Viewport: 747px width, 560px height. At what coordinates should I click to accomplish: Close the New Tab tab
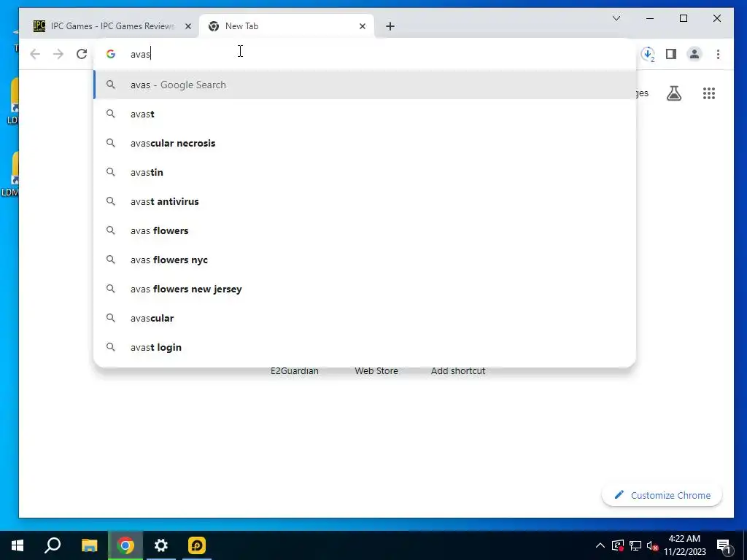click(363, 26)
